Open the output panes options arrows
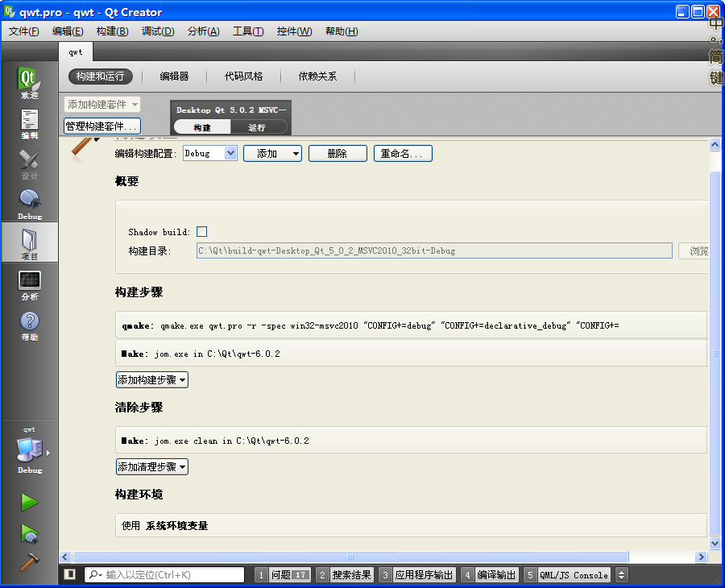Image resolution: width=725 pixels, height=588 pixels. [621, 575]
